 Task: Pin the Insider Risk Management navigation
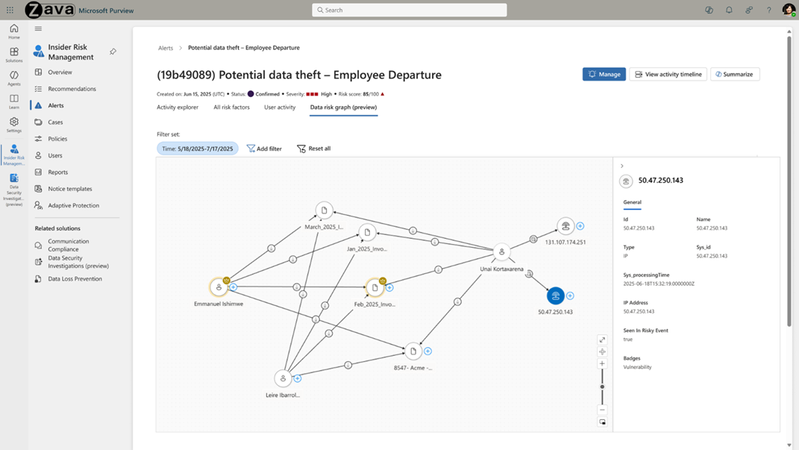(x=113, y=51)
